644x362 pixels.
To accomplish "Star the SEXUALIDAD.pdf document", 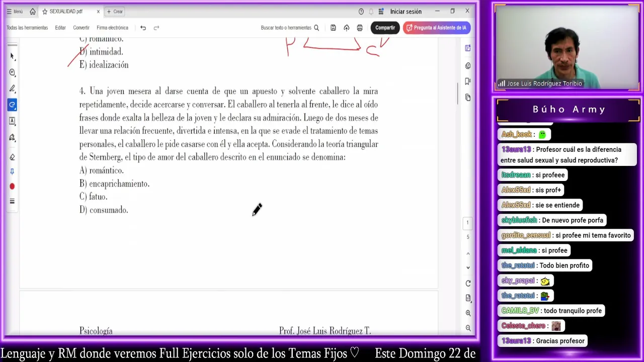I will [45, 12].
